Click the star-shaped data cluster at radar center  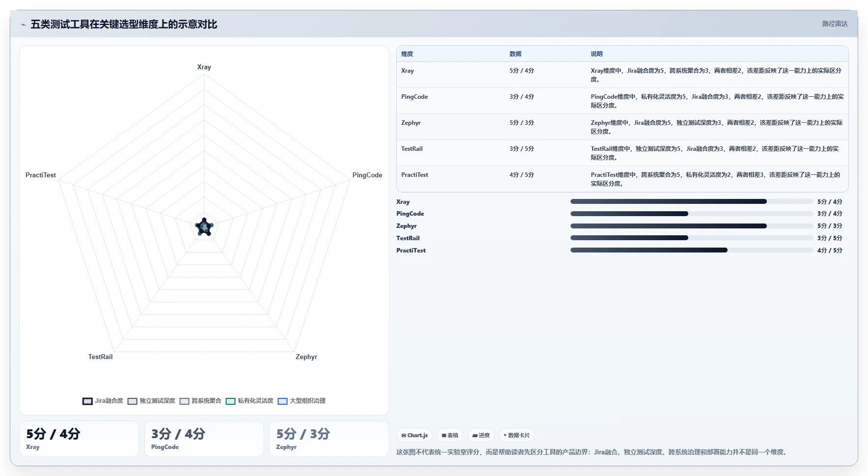[x=204, y=227]
